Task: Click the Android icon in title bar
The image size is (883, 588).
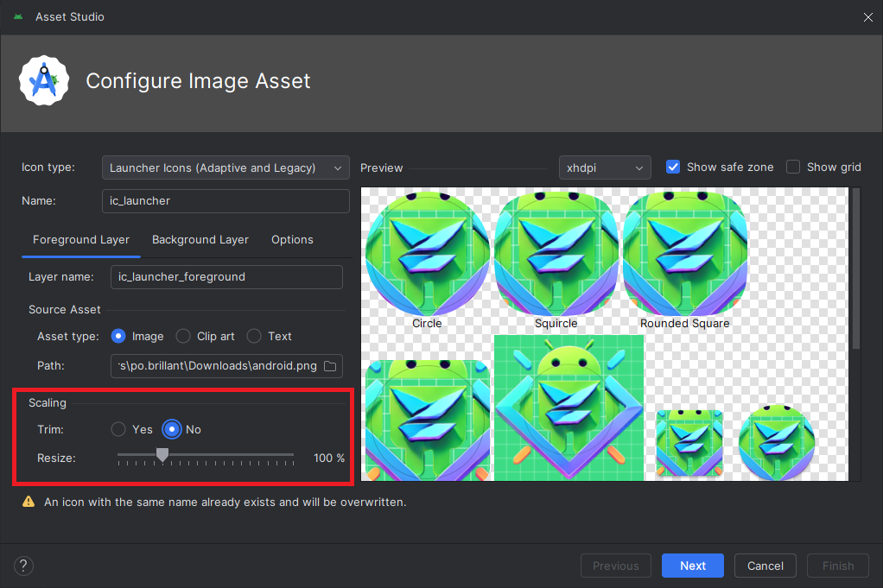Action: 18,17
